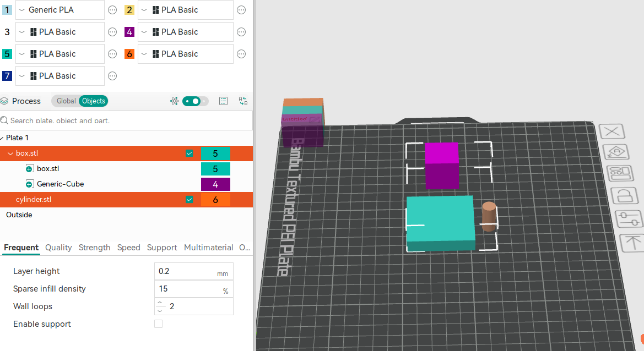644x351 pixels.
Task: Toggle the checkbox on the box.stl row
Action: 190,153
